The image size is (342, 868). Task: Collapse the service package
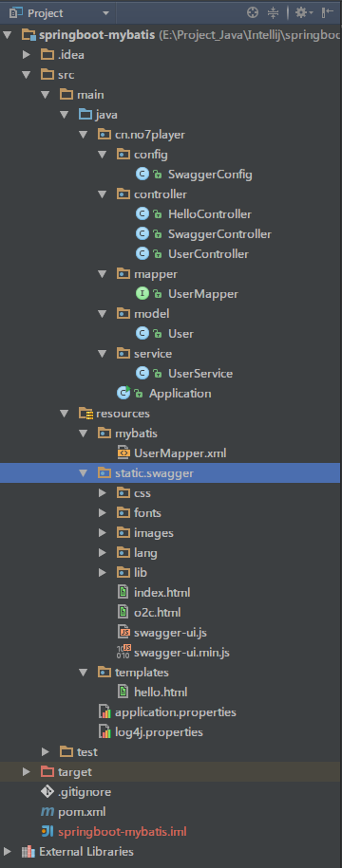pyautogui.click(x=102, y=354)
